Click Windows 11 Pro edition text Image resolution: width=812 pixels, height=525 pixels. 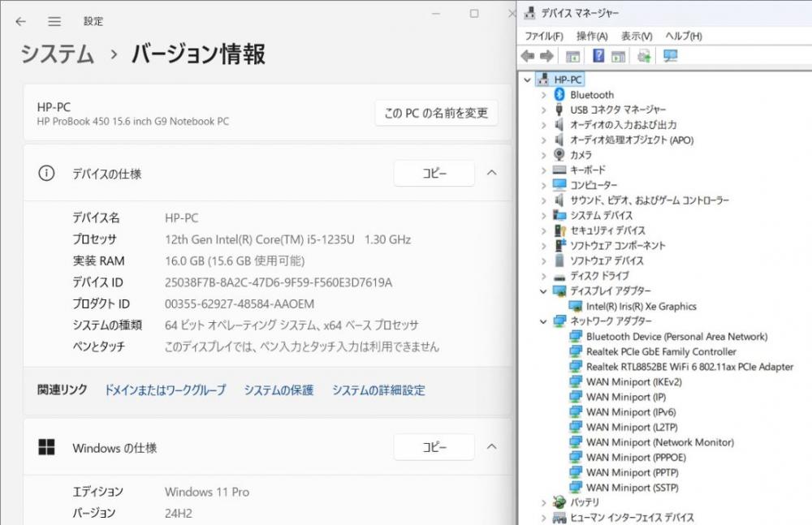coord(207,492)
